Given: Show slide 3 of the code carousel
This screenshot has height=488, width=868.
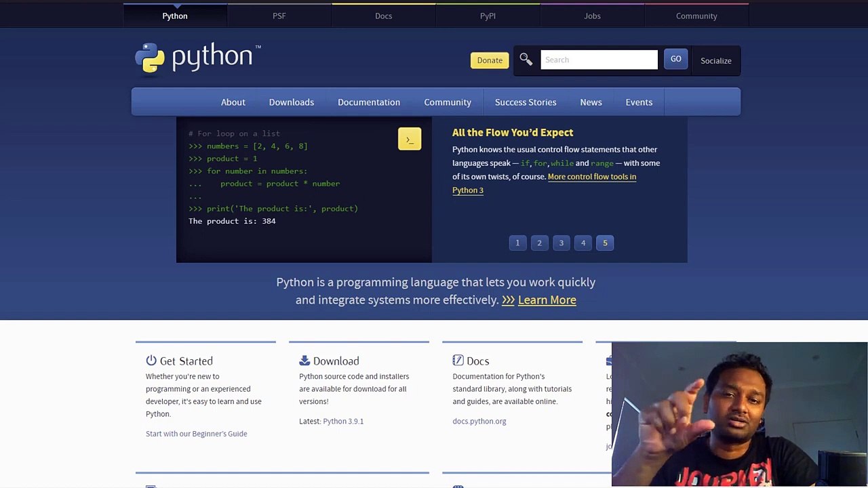Looking at the screenshot, I should 561,243.
